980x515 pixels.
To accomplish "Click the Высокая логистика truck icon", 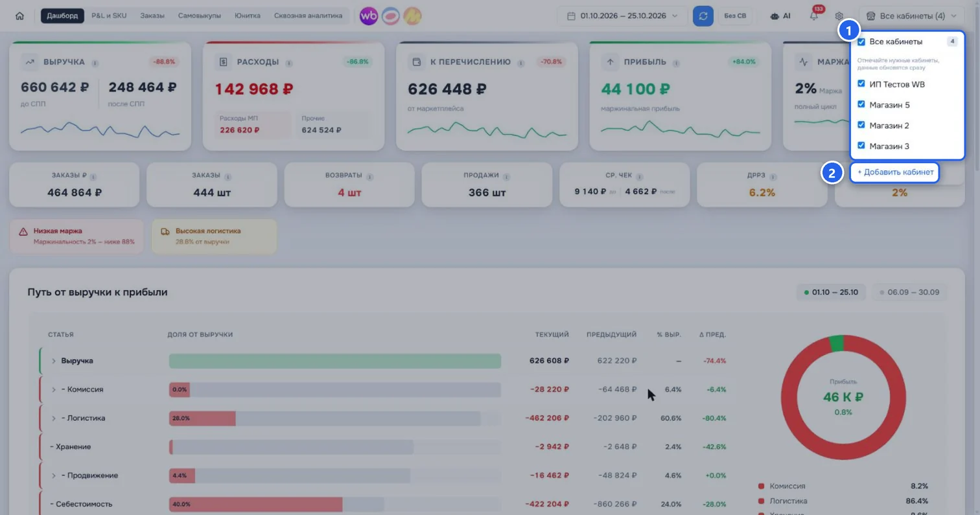I will pyautogui.click(x=165, y=231).
